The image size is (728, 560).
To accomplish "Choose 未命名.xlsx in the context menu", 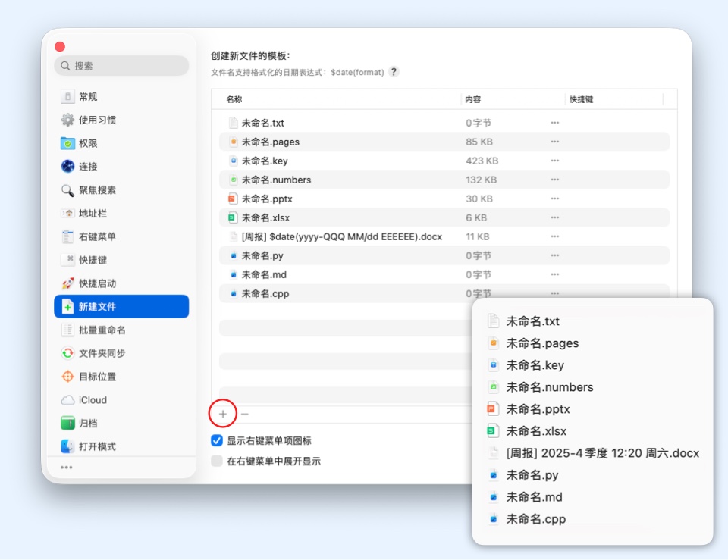I will coord(536,431).
